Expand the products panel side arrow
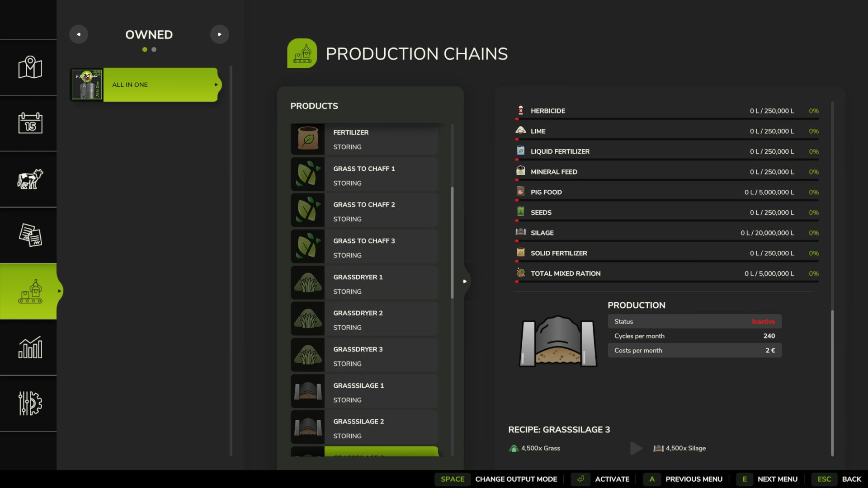The height and width of the screenshot is (488, 868). [464, 281]
